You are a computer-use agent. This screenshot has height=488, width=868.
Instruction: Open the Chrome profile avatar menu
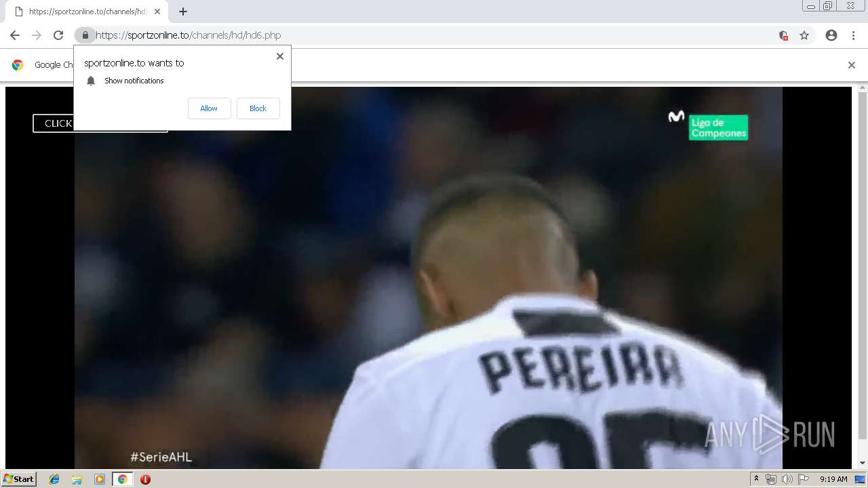point(831,35)
